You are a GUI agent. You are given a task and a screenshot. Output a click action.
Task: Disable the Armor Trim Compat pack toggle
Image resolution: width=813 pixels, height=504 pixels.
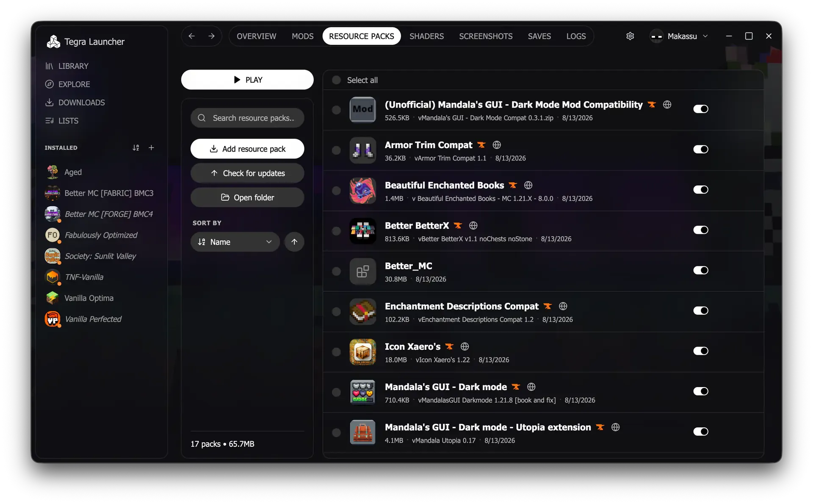[701, 149]
